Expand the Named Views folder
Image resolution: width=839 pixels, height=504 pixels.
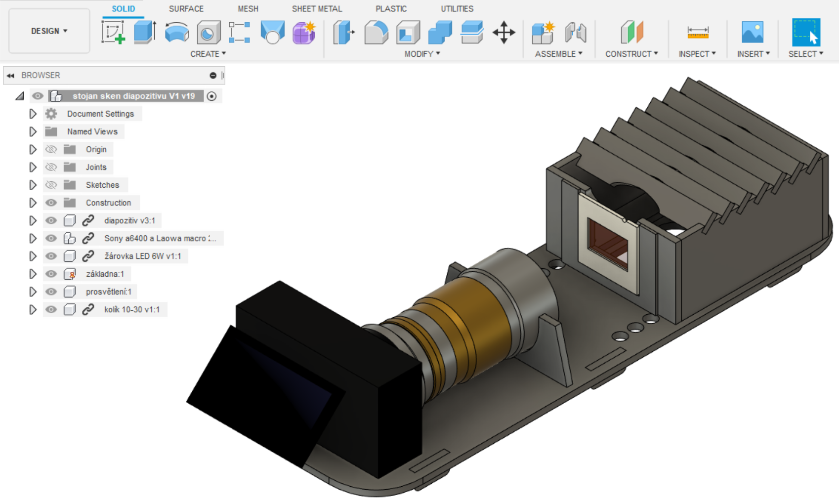point(33,131)
